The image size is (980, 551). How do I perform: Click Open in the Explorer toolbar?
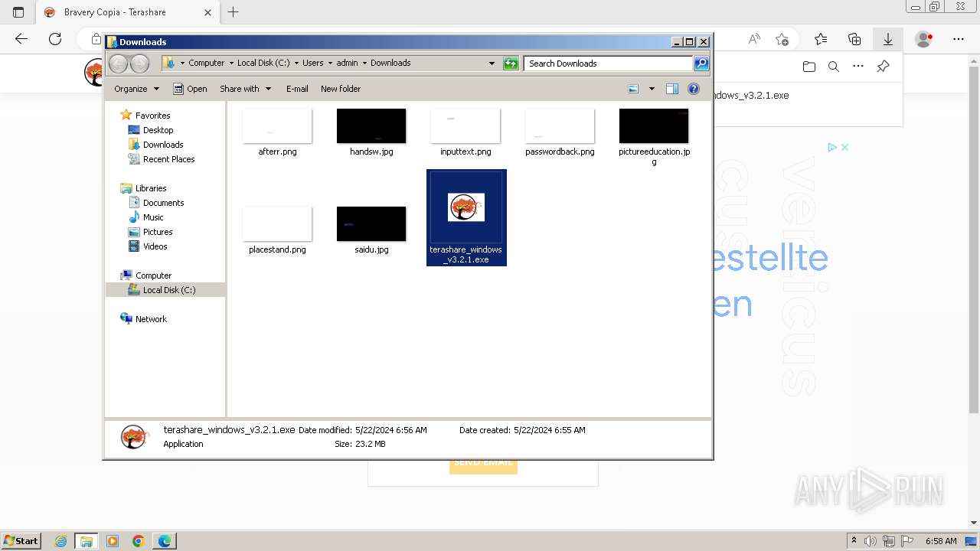click(190, 89)
